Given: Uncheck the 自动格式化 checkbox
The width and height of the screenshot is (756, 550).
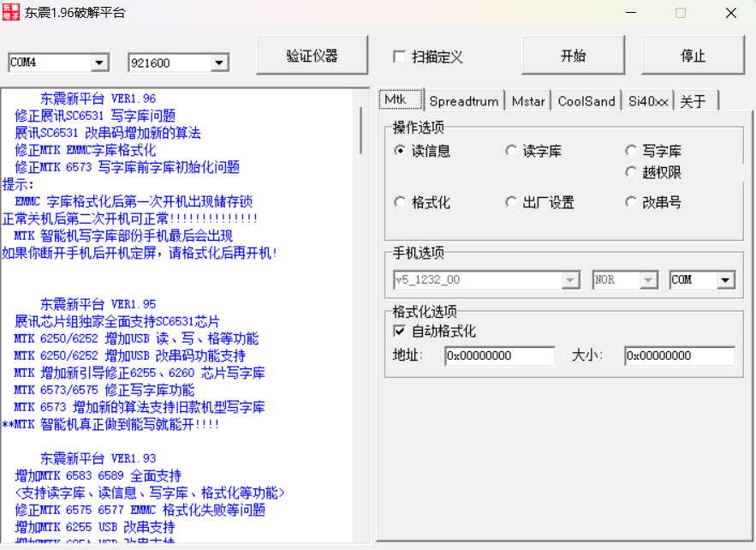Looking at the screenshot, I should coord(399,331).
